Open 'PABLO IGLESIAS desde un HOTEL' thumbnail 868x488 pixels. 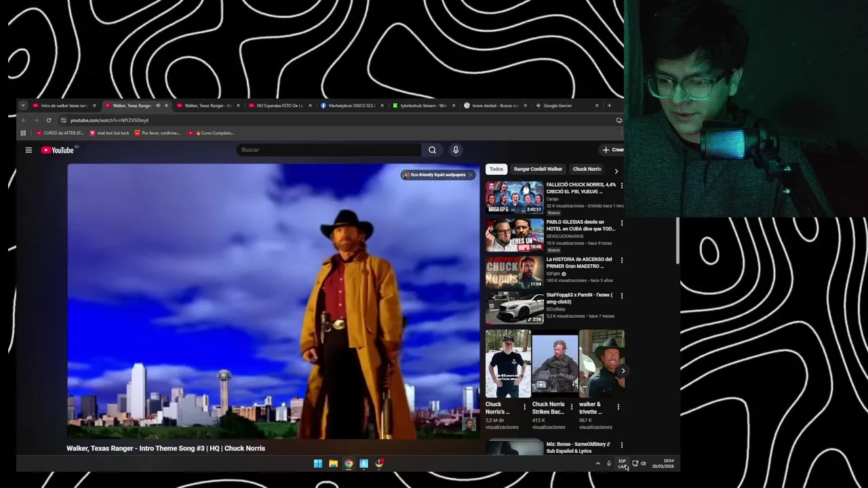(514, 235)
